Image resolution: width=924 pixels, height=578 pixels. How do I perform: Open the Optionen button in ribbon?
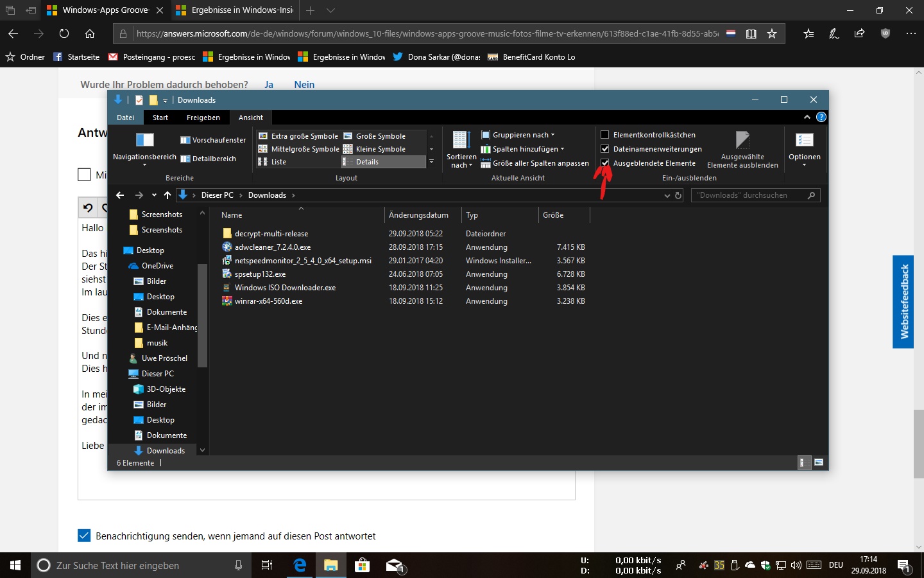tap(805, 148)
